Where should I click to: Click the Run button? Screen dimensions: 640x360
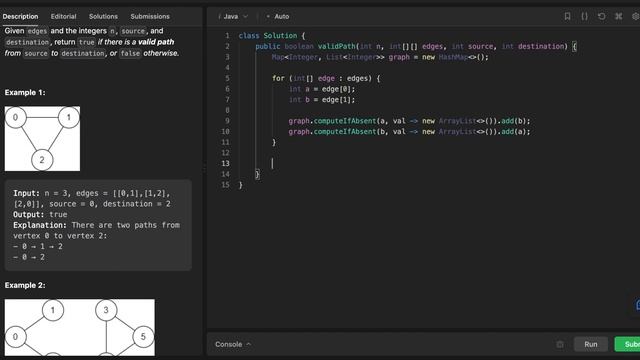click(591, 344)
